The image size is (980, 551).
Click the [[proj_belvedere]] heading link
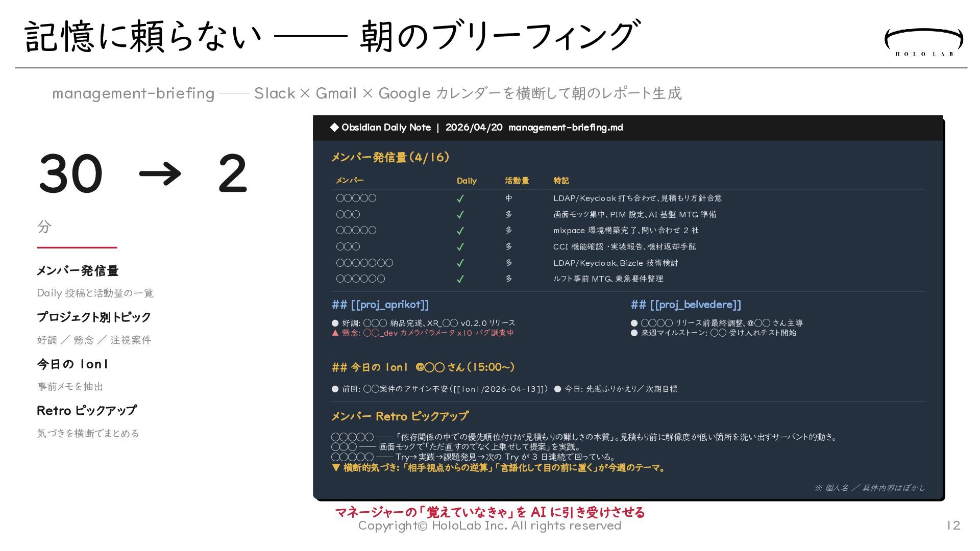[x=695, y=305]
